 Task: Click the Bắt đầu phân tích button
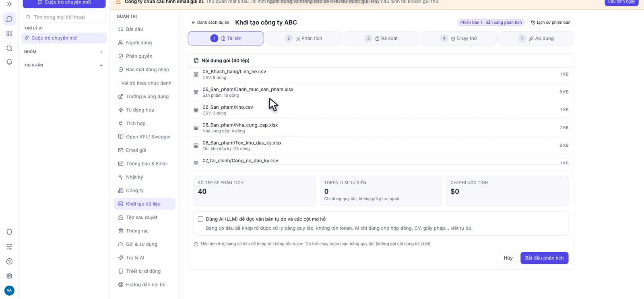click(544, 258)
